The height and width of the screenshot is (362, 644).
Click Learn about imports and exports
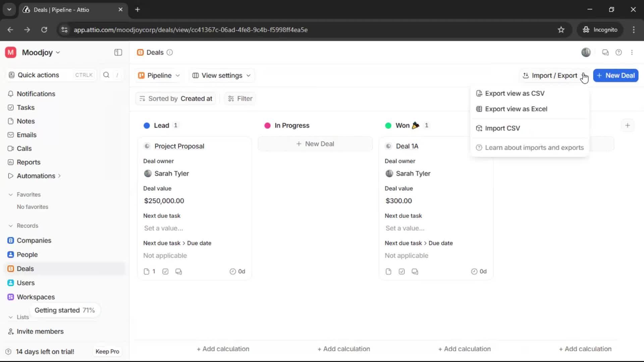[x=535, y=147]
